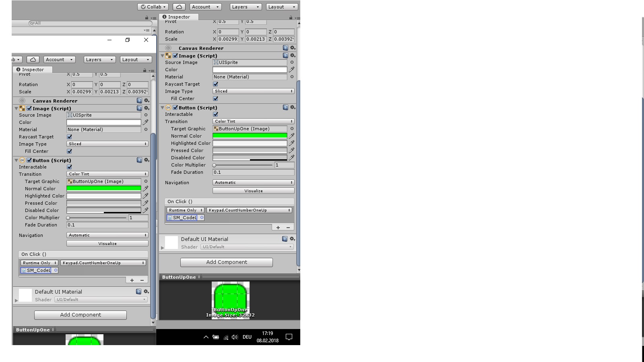The height and width of the screenshot is (362, 644).
Task: Click the Visualize navigation button
Action: click(253, 190)
